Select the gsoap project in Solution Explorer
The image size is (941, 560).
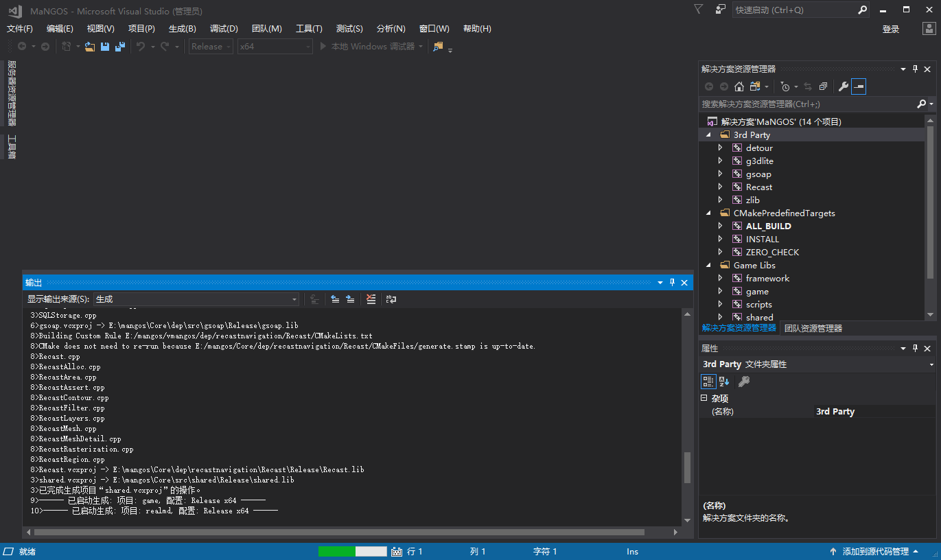point(758,174)
